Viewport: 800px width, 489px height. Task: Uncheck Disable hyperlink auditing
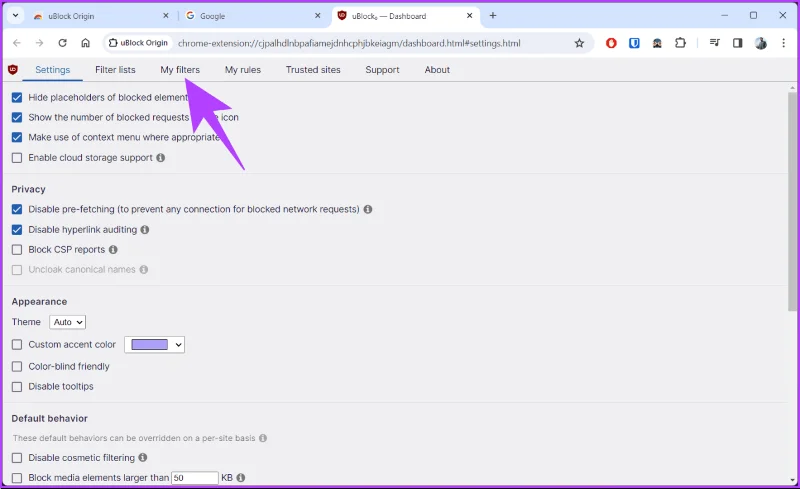point(17,230)
